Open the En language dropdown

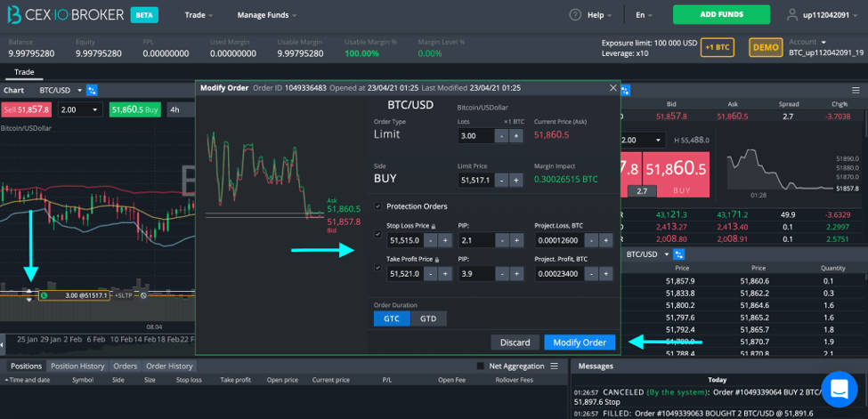645,15
